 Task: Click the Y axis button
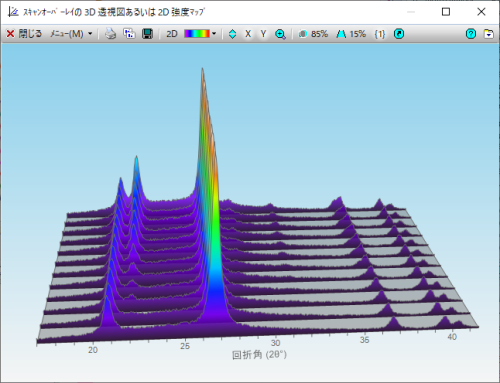pyautogui.click(x=263, y=34)
